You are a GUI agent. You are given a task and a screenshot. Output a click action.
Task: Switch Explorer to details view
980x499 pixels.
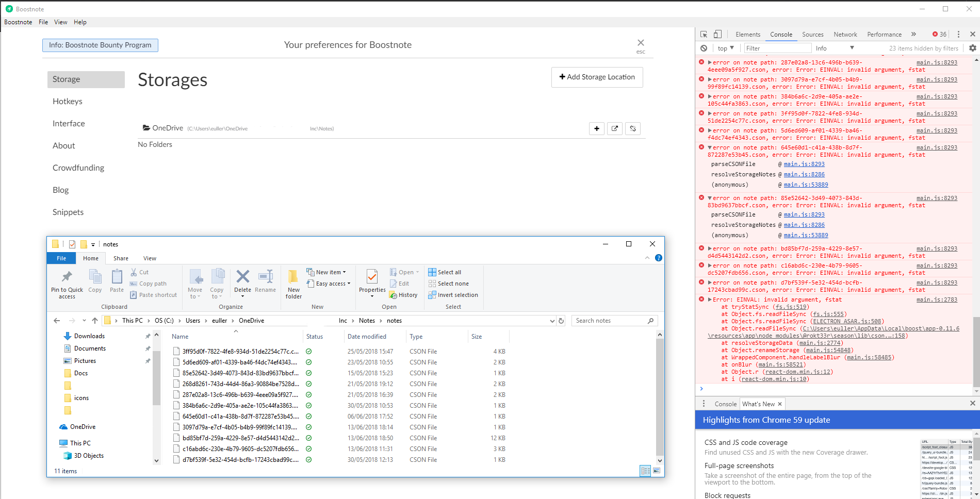645,471
